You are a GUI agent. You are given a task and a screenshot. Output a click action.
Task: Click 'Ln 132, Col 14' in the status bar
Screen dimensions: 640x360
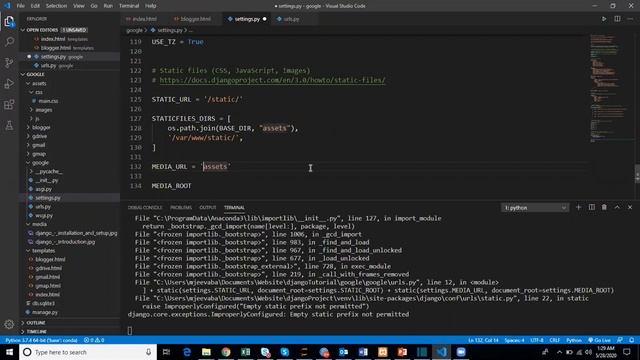click(483, 340)
